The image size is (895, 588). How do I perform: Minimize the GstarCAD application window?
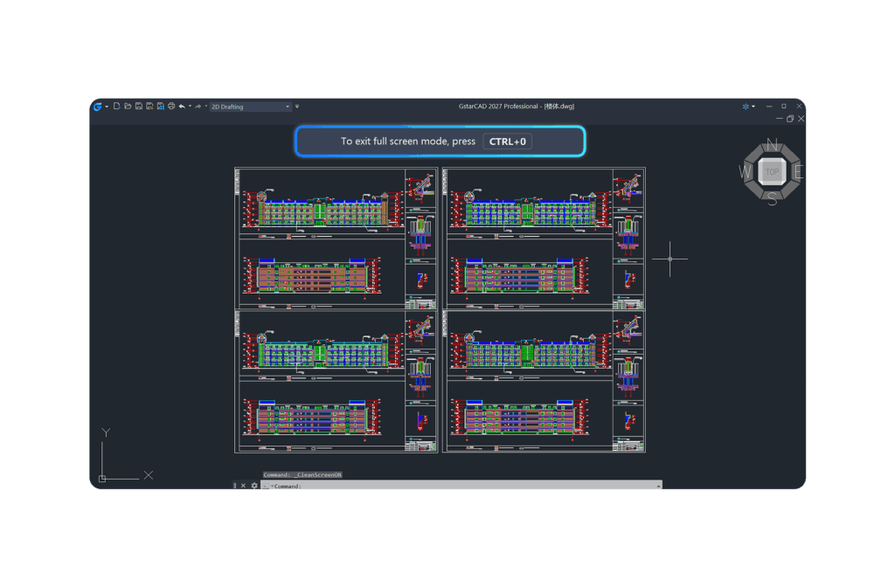point(769,106)
